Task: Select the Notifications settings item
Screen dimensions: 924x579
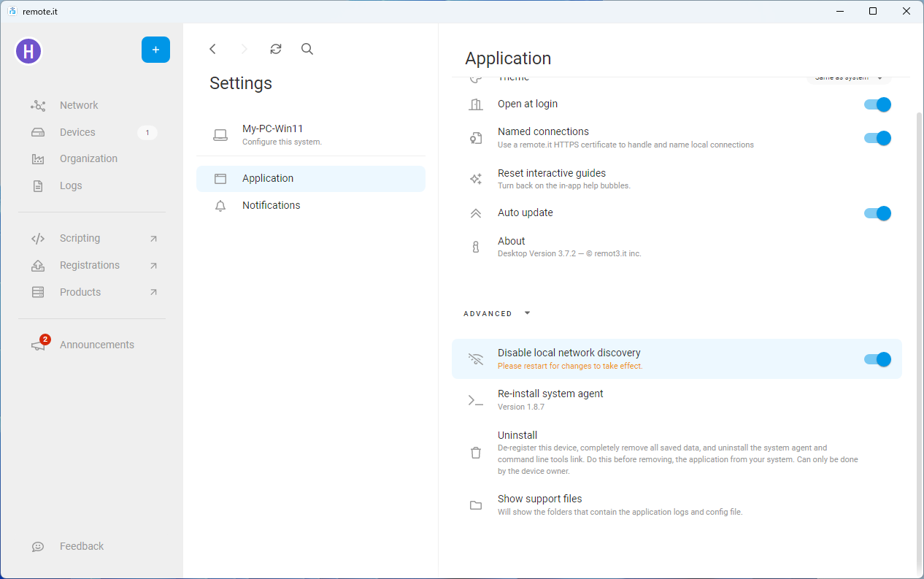Action: (x=311, y=206)
